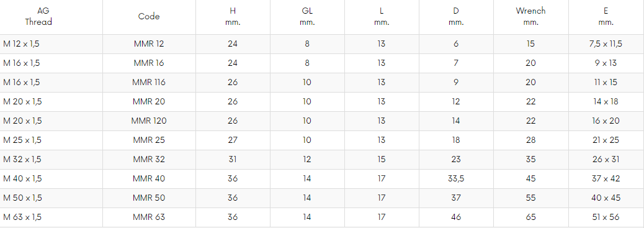Screen dimensions: 644x228
Task: Select the 7,5 x 11,5 E value
Action: coord(606,44)
